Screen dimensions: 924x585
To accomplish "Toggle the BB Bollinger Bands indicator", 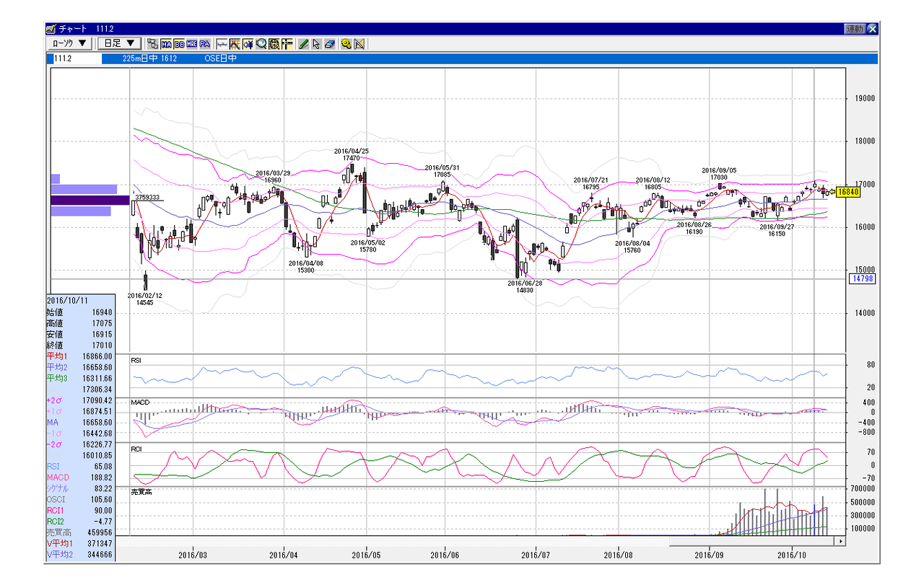I will pyautogui.click(x=179, y=43).
